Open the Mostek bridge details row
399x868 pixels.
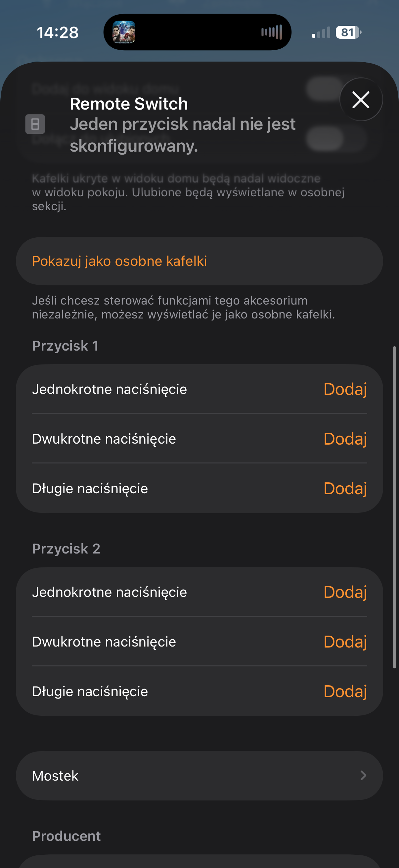pyautogui.click(x=199, y=776)
